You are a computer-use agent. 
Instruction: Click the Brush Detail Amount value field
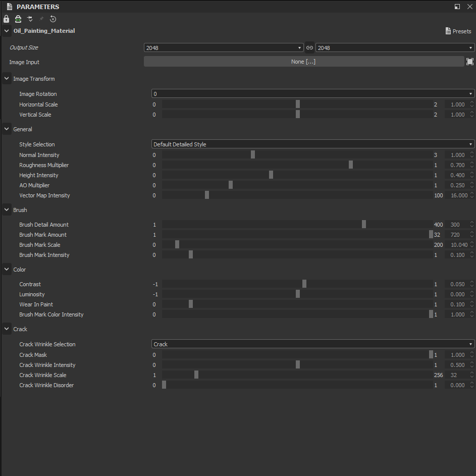[x=457, y=225]
